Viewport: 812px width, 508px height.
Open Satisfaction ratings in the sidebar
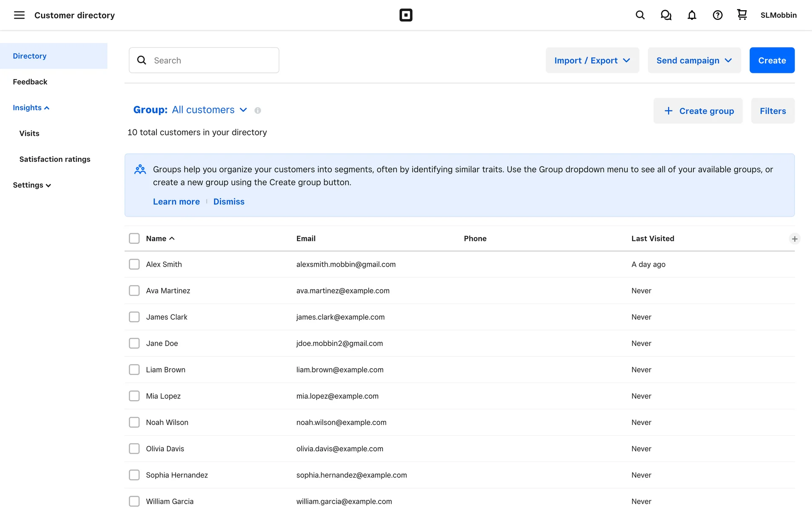point(55,159)
